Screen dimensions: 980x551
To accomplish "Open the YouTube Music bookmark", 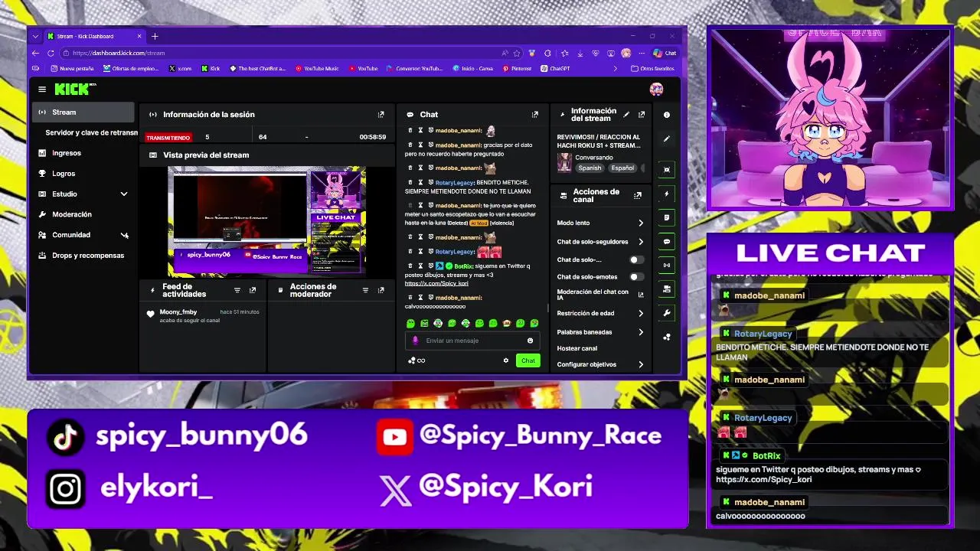I will coord(317,68).
